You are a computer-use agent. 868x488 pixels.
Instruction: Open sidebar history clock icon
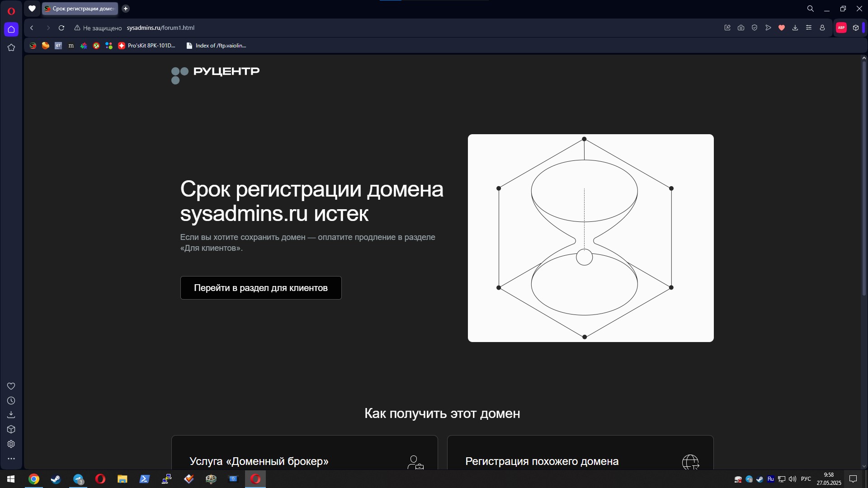(11, 400)
